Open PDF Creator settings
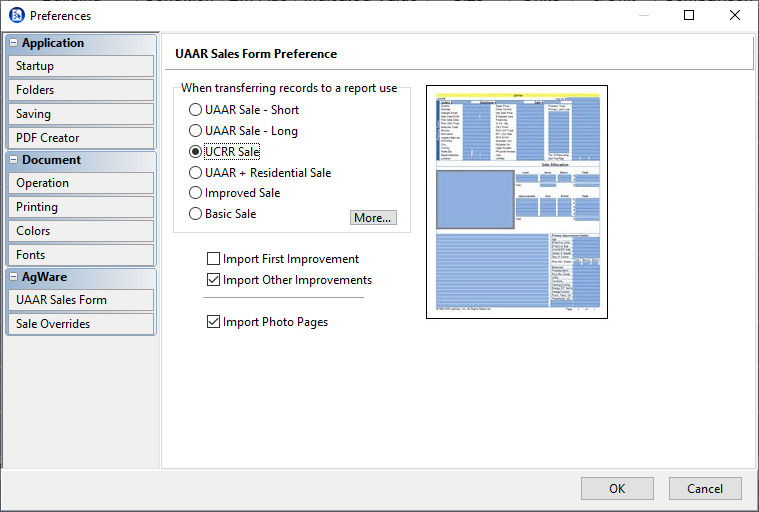 click(81, 138)
